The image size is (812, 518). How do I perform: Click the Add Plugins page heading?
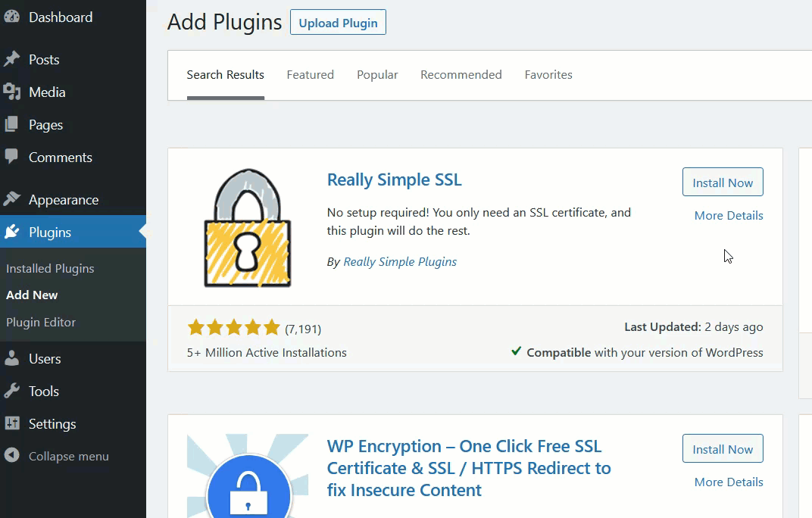tap(224, 22)
